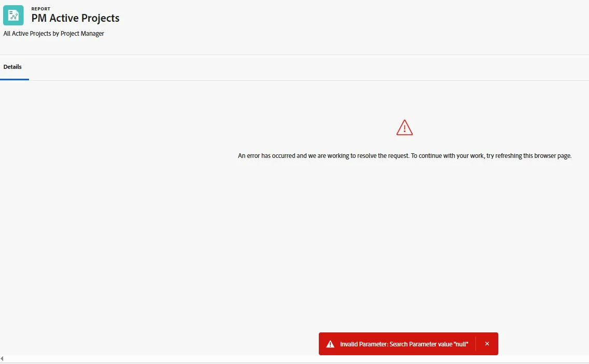Click the word 'Active' in report title
The height and width of the screenshot is (364, 589).
(x=64, y=18)
